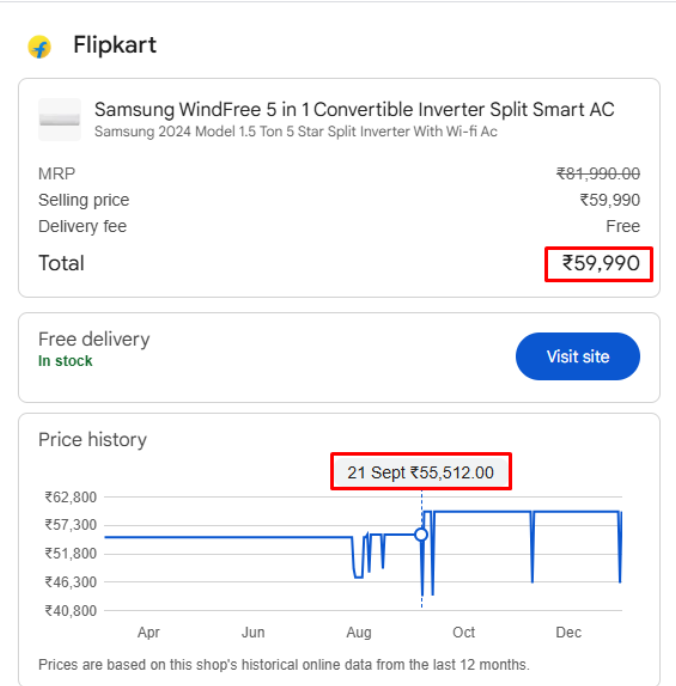Click the 21 Sept price tooltip
This screenshot has height=686, width=676.
point(421,472)
